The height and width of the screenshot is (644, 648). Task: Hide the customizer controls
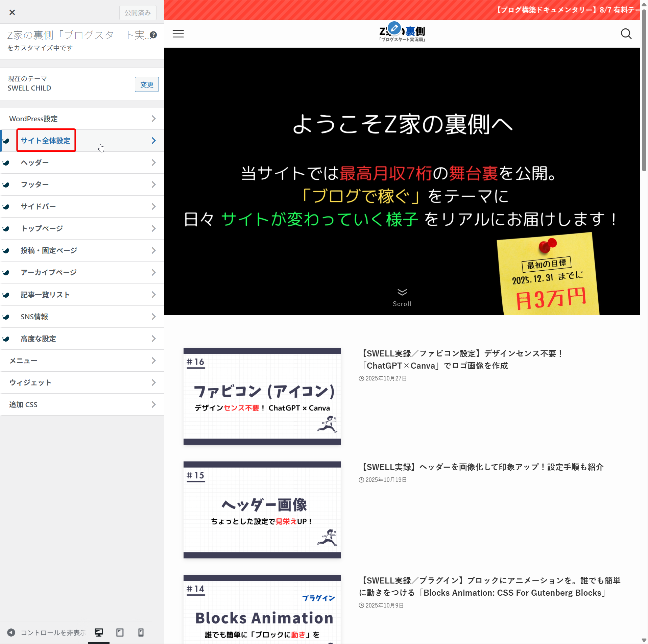point(46,633)
